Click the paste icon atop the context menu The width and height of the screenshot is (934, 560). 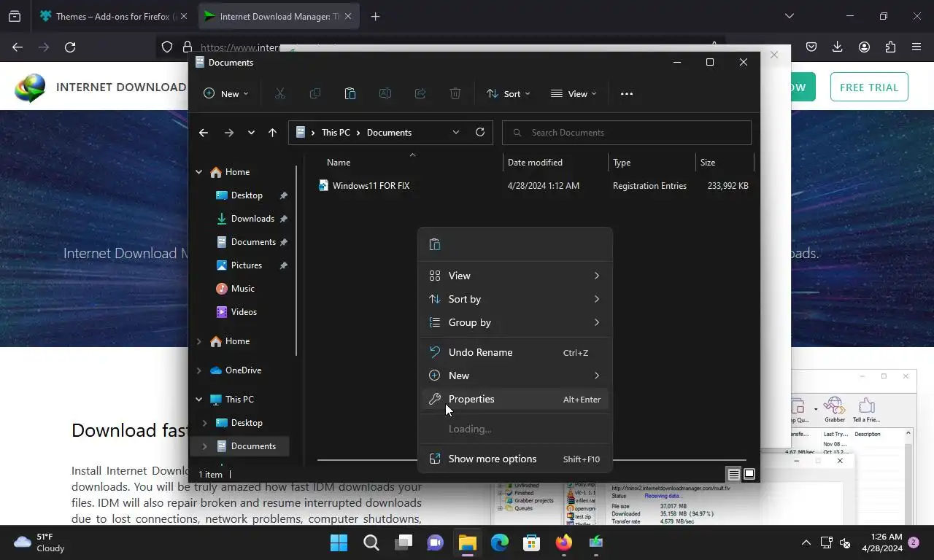(435, 244)
